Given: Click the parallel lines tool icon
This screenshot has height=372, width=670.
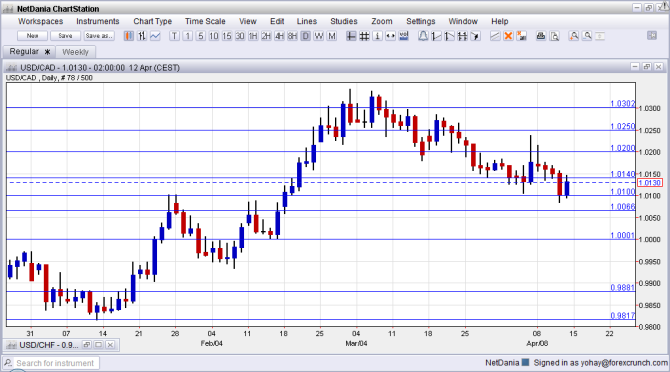Looking at the screenshot, I should click(462, 36).
